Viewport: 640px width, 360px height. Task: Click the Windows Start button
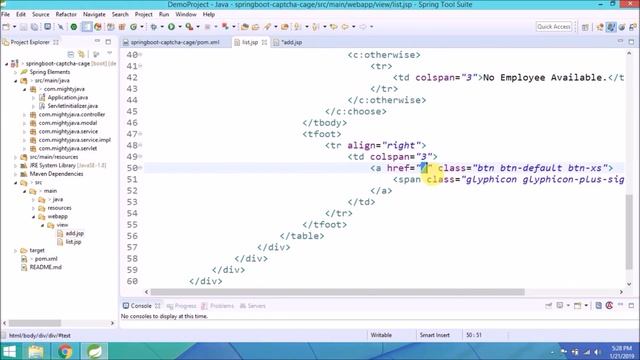pos(10,351)
